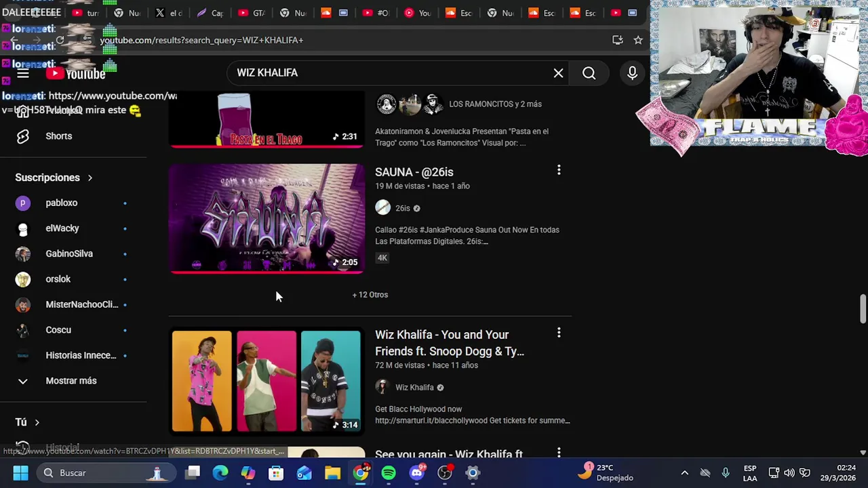Open the 26is channel avatar

[x=383, y=208]
